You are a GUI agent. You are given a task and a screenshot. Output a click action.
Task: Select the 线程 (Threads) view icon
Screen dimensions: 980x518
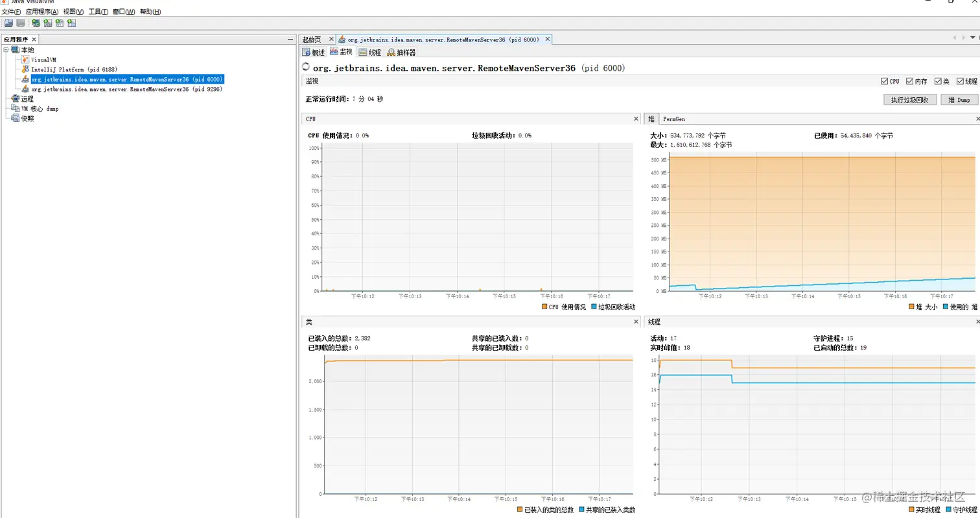(371, 51)
